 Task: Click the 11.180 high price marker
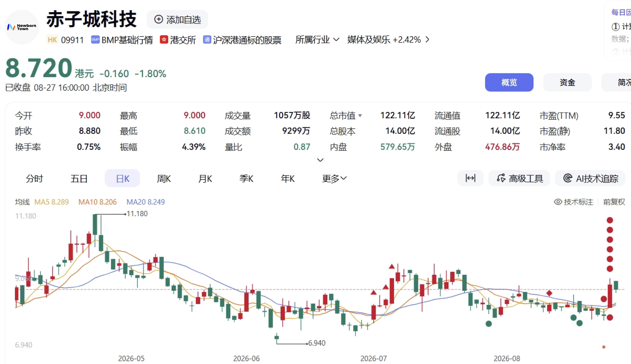137,214
